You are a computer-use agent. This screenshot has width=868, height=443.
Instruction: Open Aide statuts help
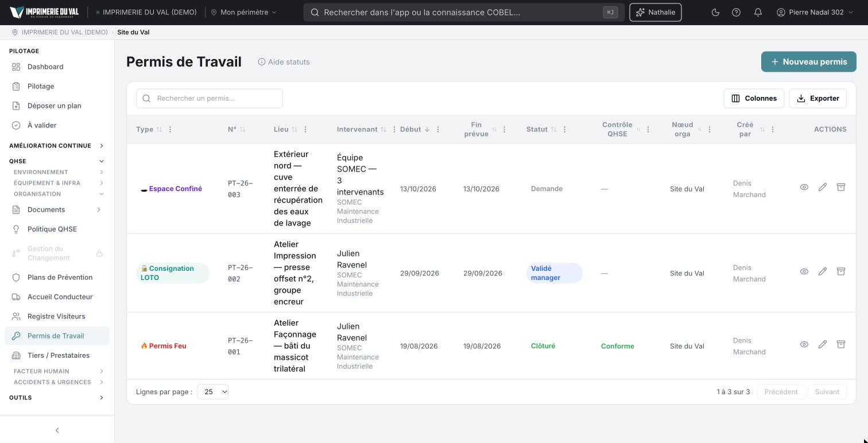[284, 62]
